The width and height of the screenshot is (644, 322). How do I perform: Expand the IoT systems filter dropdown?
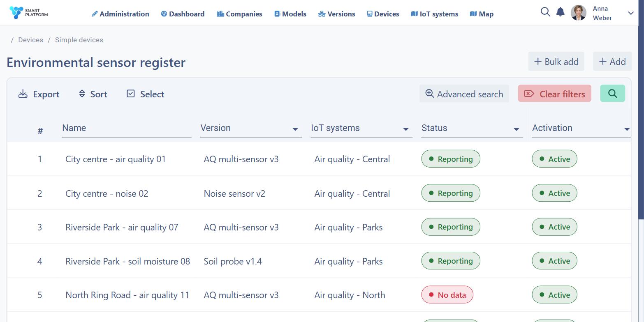tap(405, 129)
